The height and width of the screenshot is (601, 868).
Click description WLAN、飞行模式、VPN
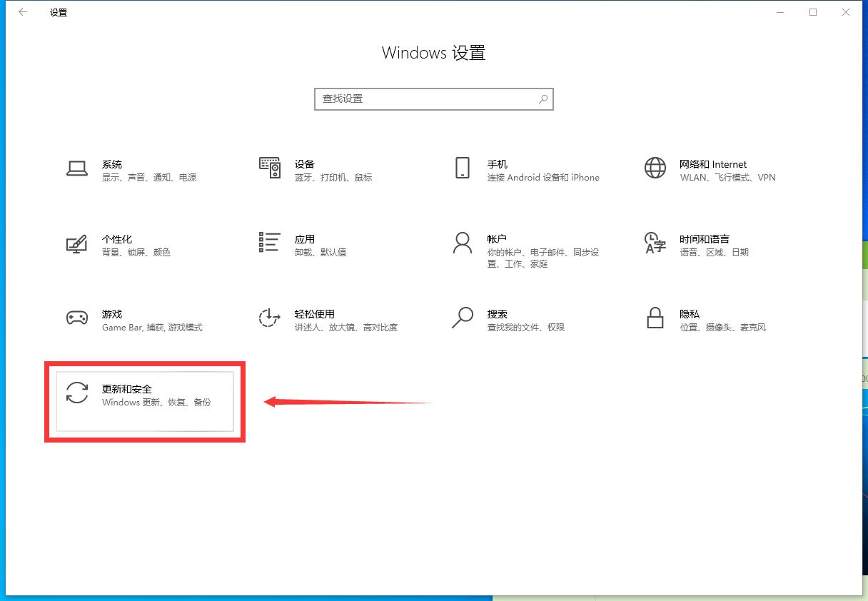(727, 178)
